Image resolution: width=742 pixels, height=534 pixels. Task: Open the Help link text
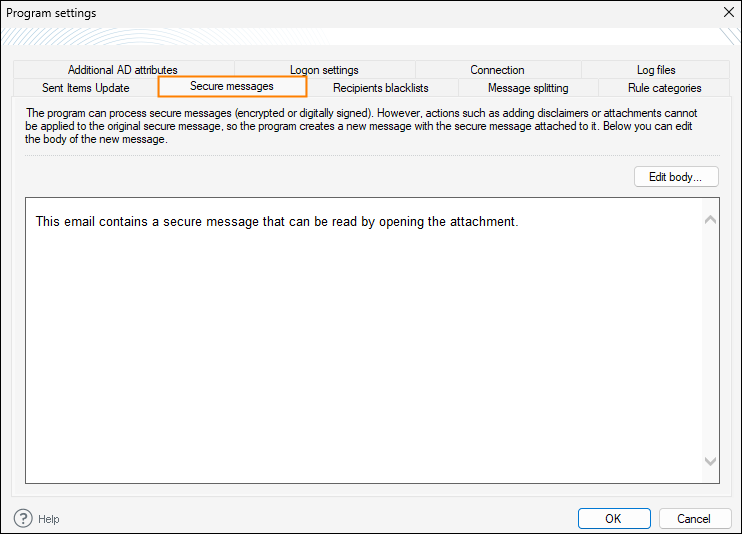point(49,519)
